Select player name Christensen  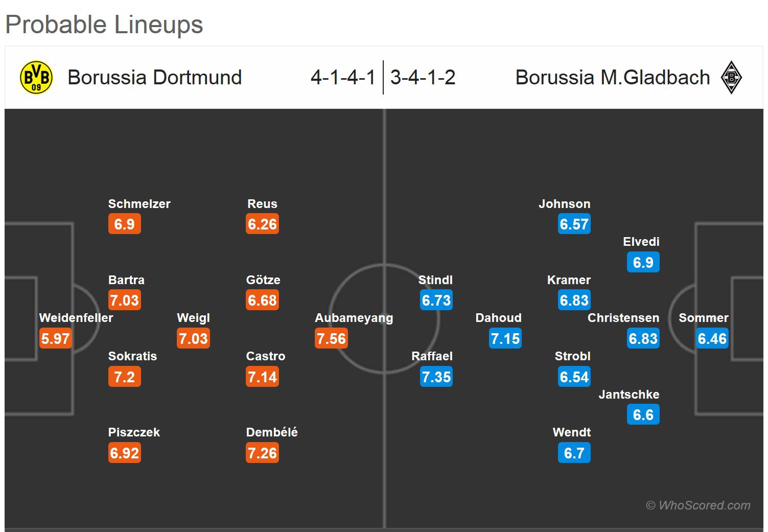(x=623, y=318)
